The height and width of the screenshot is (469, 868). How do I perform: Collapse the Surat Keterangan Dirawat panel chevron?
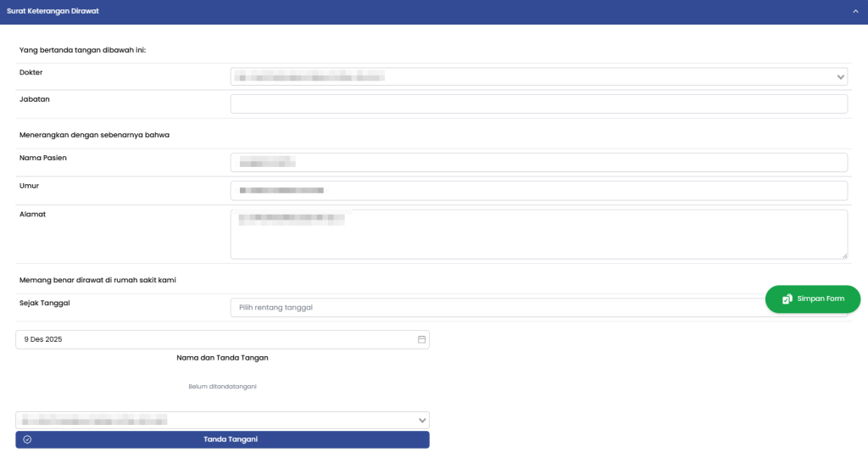pos(856,12)
